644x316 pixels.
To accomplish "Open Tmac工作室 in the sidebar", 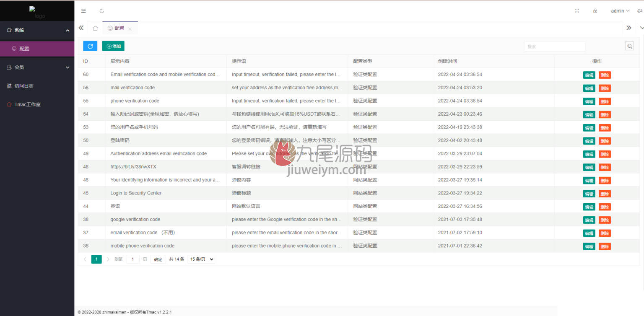I will click(x=37, y=104).
